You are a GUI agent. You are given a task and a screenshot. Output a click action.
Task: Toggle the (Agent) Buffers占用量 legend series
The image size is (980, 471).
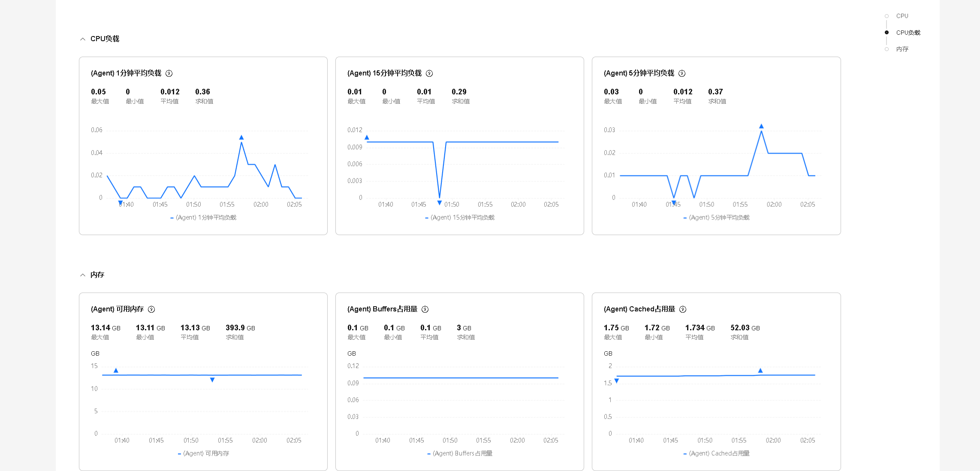coord(460,453)
